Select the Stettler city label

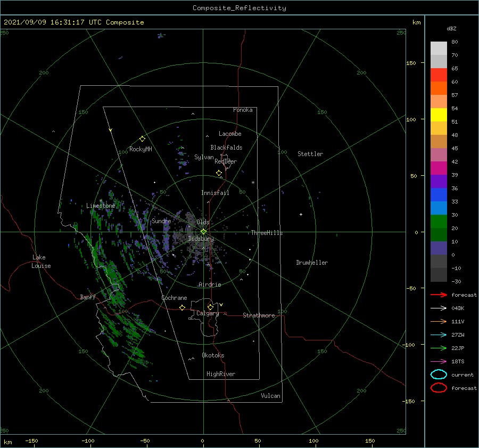coord(310,154)
